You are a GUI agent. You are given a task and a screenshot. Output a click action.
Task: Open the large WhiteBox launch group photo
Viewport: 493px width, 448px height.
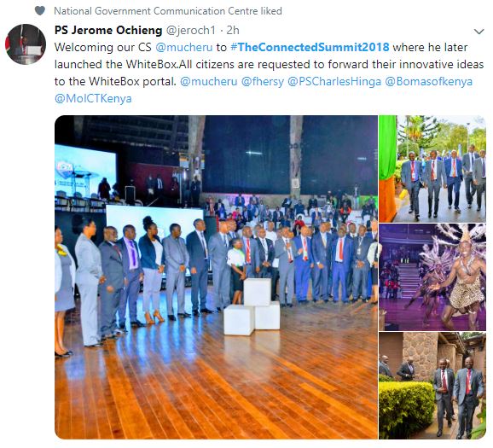[x=216, y=277]
